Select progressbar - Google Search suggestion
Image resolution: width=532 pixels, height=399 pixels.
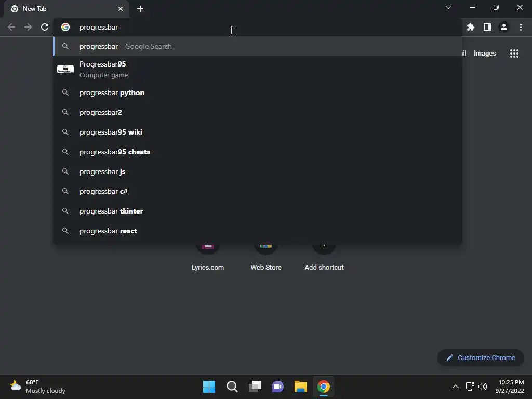coord(258,46)
